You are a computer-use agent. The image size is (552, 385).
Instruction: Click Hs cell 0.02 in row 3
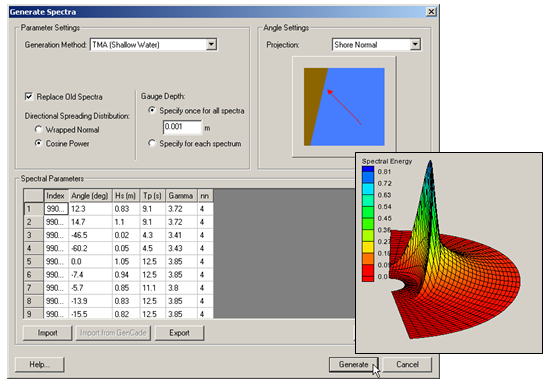pyautogui.click(x=126, y=235)
